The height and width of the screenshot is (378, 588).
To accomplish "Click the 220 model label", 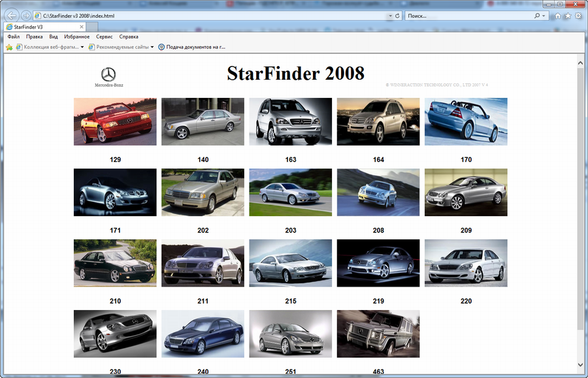I will point(466,301).
